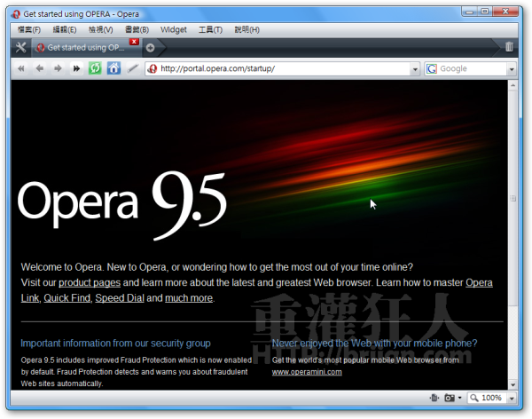Follow the product pages link
Screen dimensions: 532x419
(x=90, y=282)
